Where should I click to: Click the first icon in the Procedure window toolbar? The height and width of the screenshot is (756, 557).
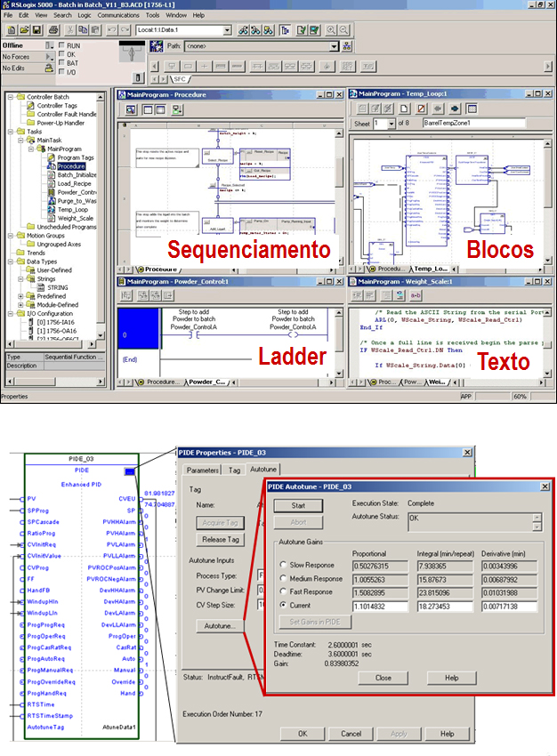point(131,110)
